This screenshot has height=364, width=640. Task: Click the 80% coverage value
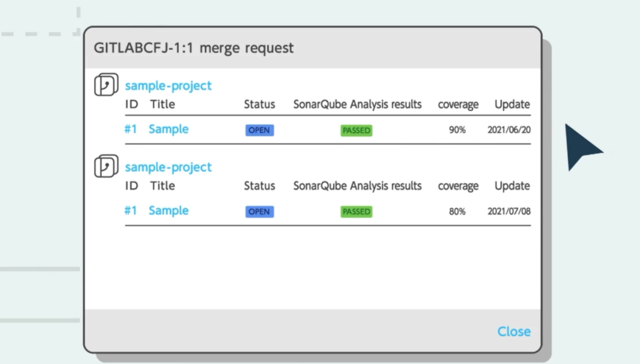click(457, 211)
